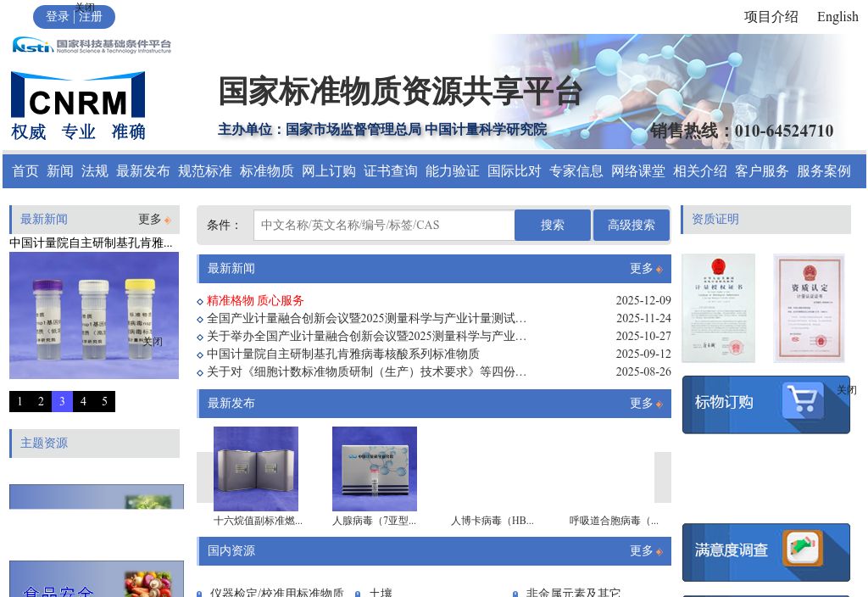This screenshot has width=868, height=597.
Task: Select slide 5 of the banner rotation
Action: 104,401
